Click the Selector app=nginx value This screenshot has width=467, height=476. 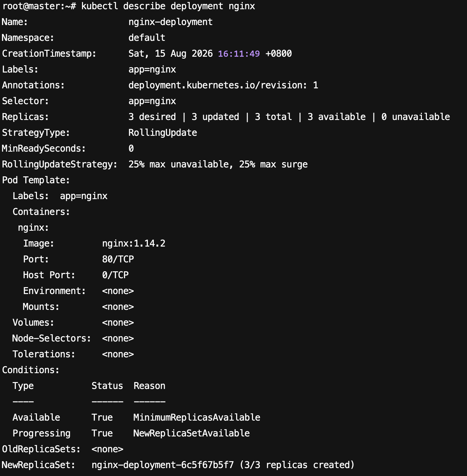(x=152, y=101)
